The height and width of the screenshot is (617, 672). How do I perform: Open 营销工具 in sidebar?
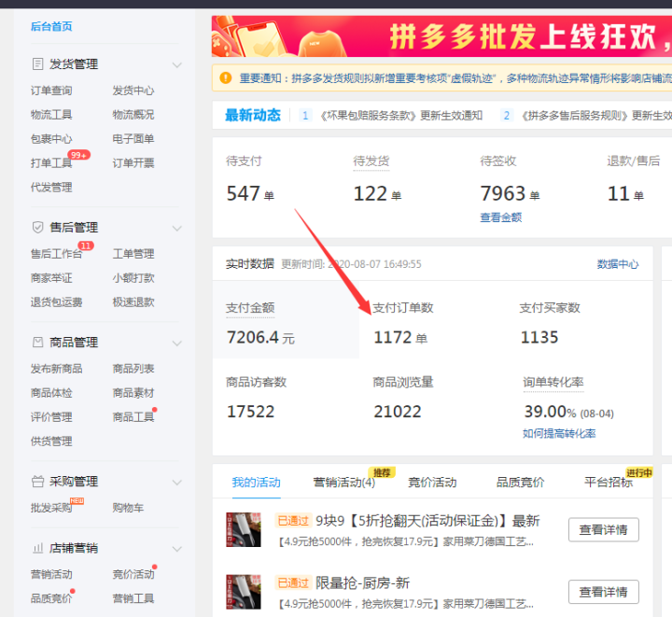point(133,598)
